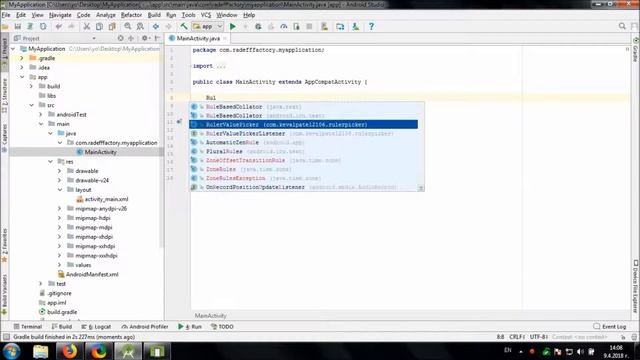Open the Logcat tool window

pos(96,327)
